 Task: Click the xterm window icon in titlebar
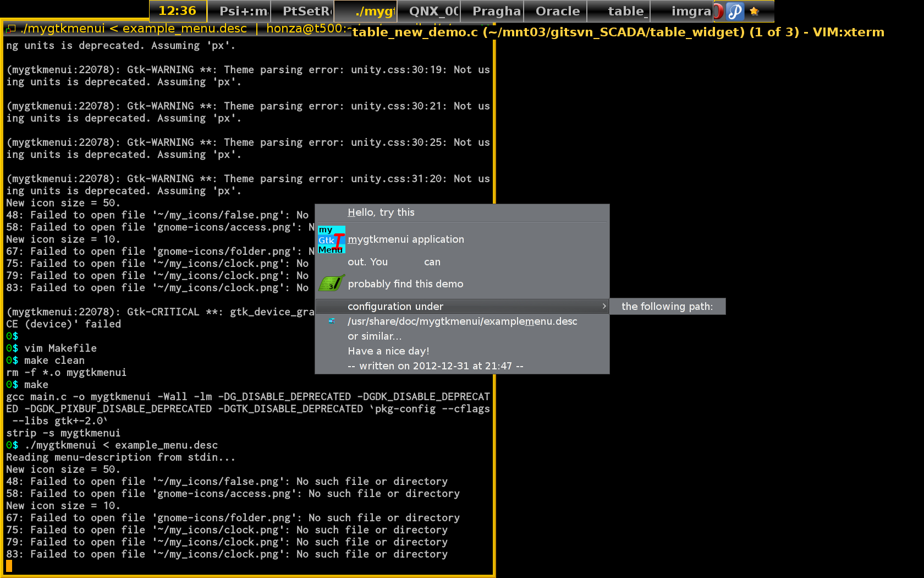(10, 29)
